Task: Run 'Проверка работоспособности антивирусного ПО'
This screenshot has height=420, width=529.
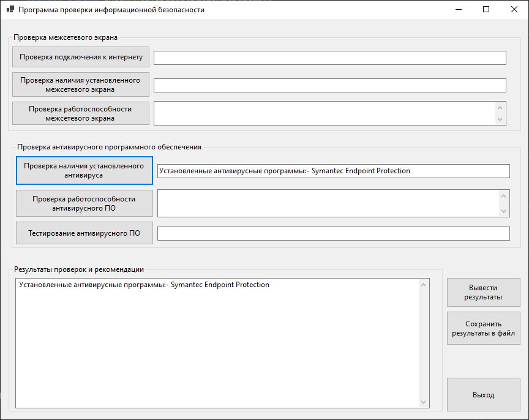Action: point(84,203)
